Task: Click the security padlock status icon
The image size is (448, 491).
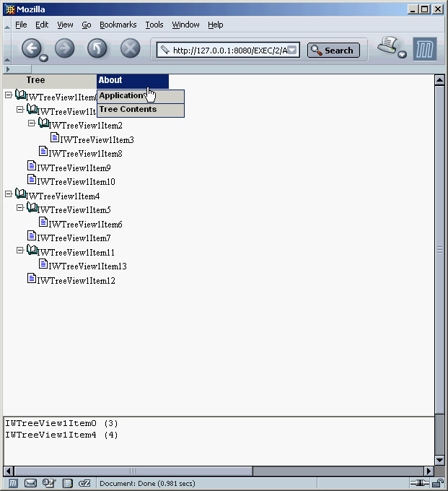Action: 438,483
